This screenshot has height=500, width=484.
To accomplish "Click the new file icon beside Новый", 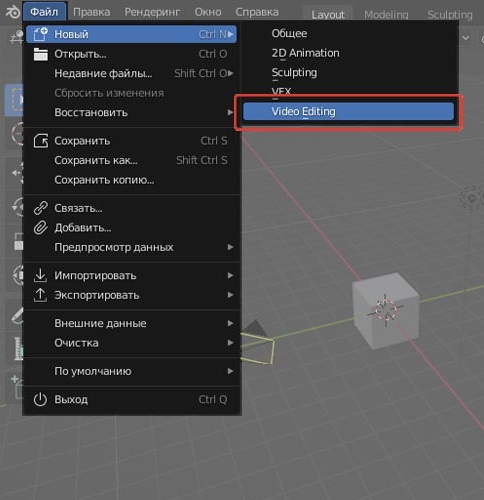I will (41, 34).
